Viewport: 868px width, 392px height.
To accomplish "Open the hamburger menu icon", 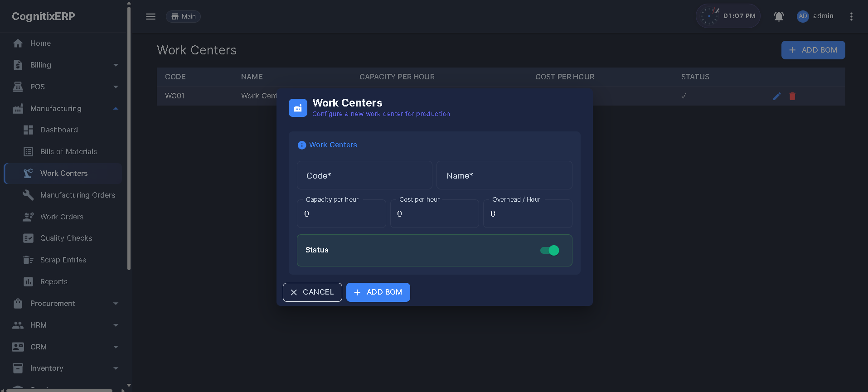I will (x=150, y=16).
